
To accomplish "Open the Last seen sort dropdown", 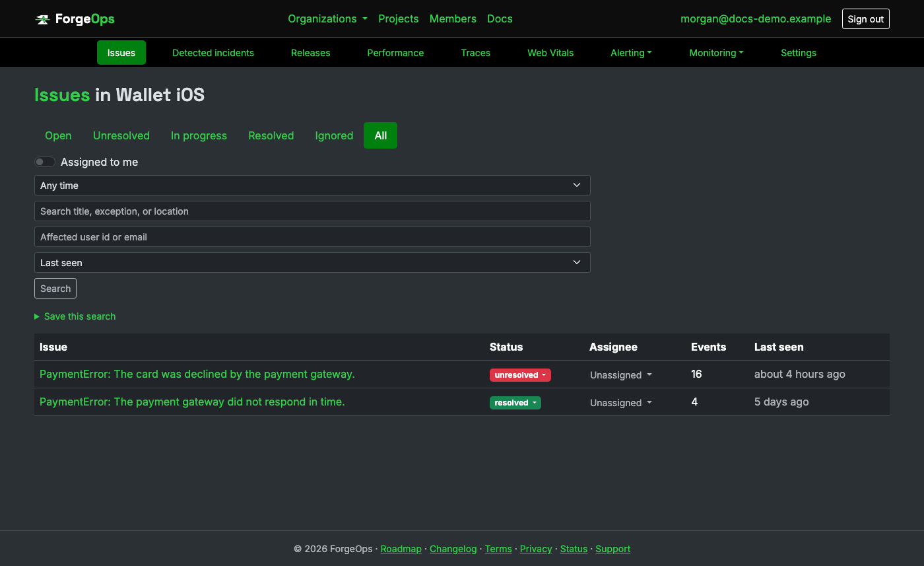I will 312,263.
